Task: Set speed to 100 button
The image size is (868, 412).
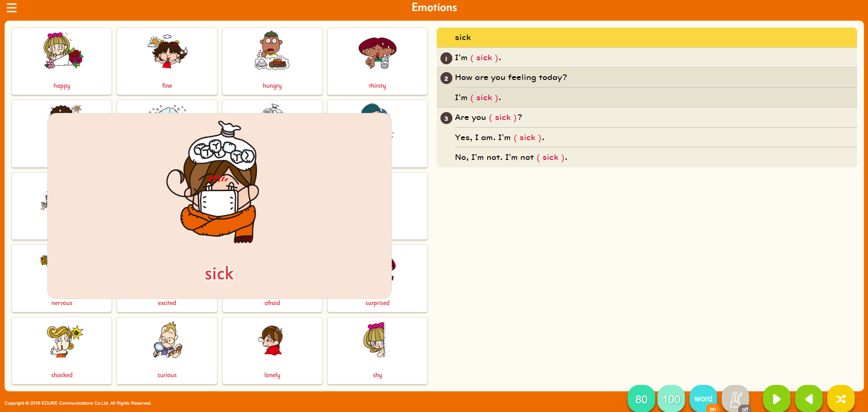Action: (x=671, y=399)
